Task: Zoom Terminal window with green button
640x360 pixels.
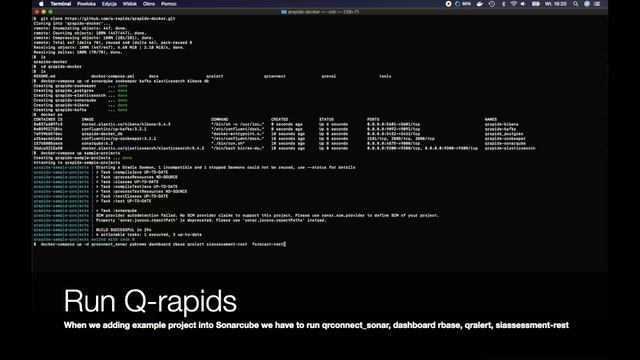Action: click(x=50, y=12)
